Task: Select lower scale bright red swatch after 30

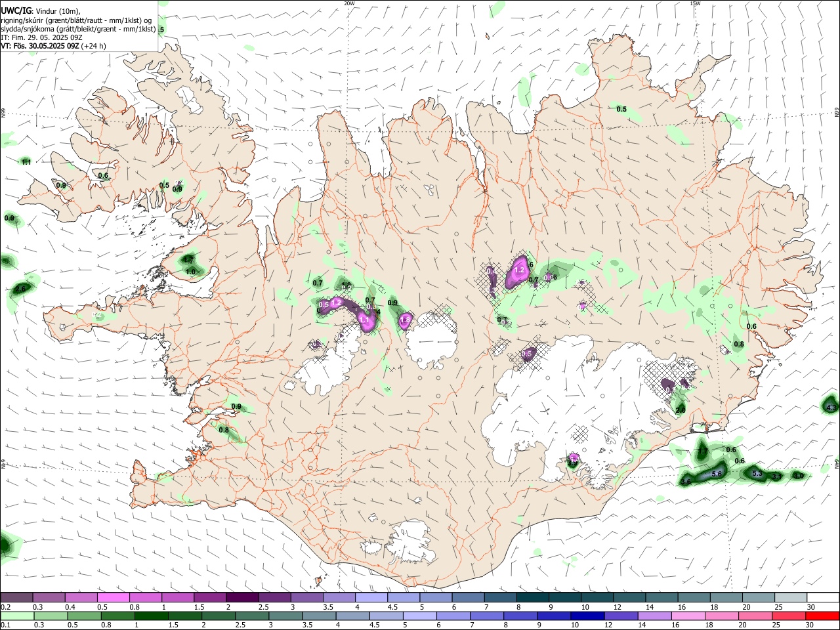Action: [x=822, y=616]
